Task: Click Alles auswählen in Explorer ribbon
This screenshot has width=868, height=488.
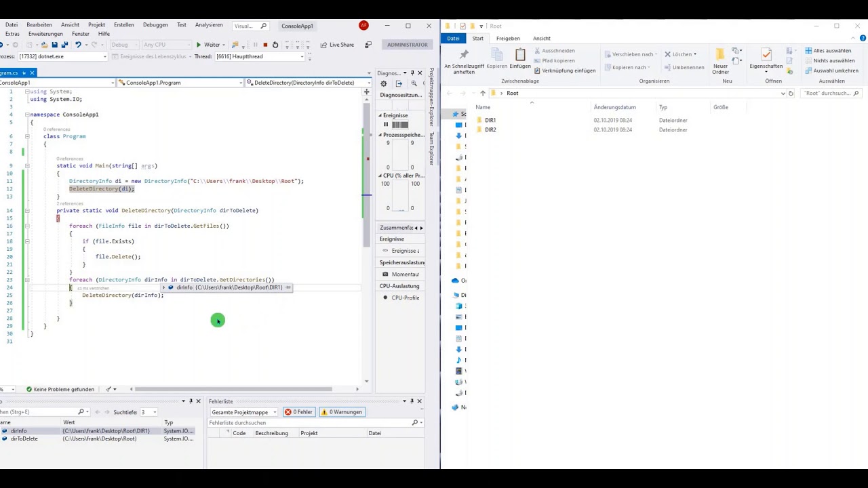Action: (x=828, y=51)
